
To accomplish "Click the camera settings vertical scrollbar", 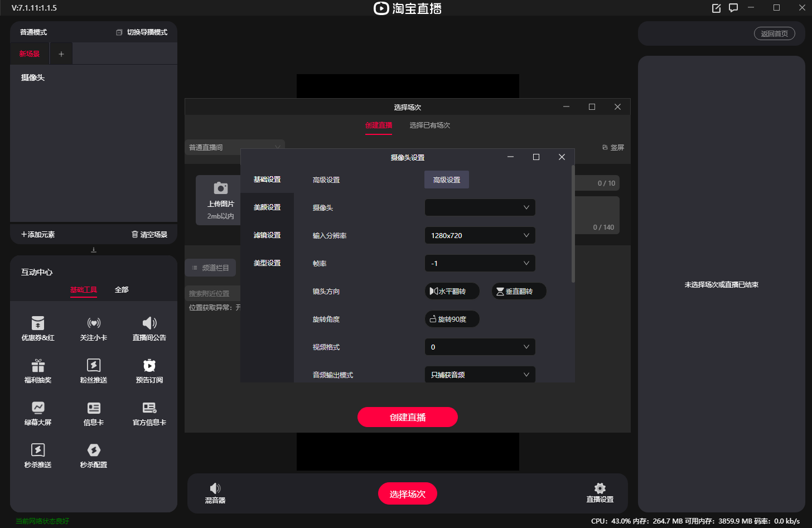I will [573, 224].
